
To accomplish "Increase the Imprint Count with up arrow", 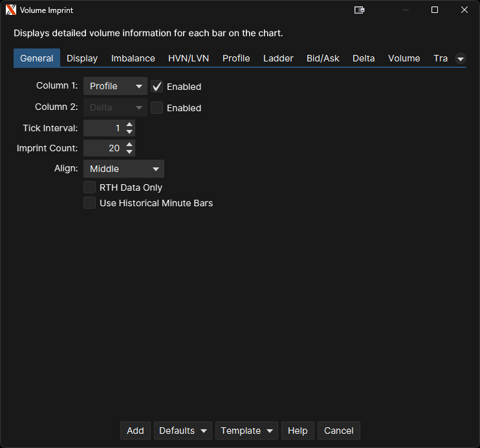I will tap(130, 145).
